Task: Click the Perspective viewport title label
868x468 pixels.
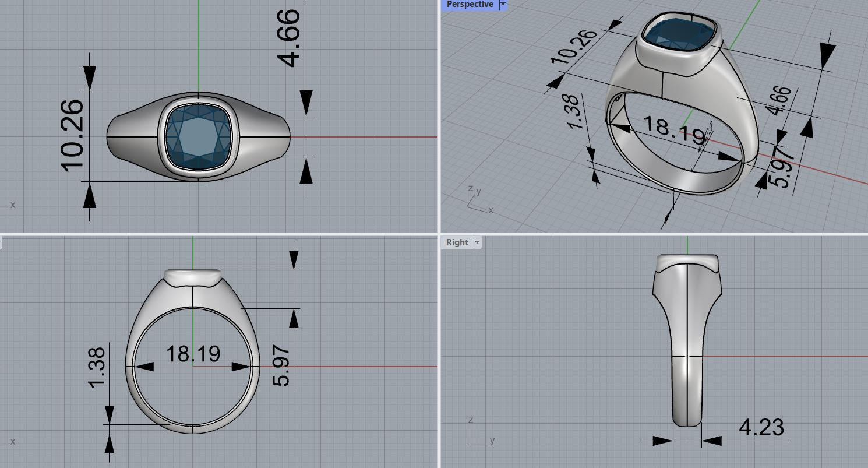Action: [470, 5]
